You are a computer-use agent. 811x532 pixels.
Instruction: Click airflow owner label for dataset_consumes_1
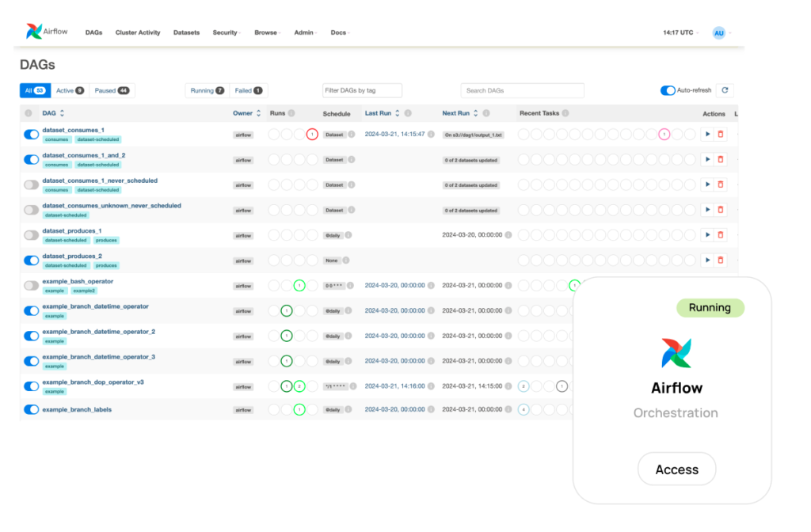pyautogui.click(x=243, y=135)
